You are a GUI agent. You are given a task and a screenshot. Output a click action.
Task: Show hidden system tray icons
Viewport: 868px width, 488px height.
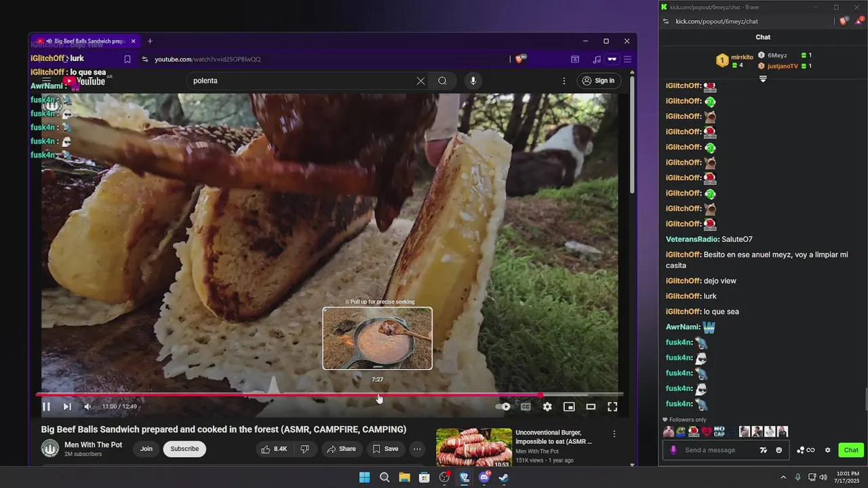pyautogui.click(x=783, y=477)
